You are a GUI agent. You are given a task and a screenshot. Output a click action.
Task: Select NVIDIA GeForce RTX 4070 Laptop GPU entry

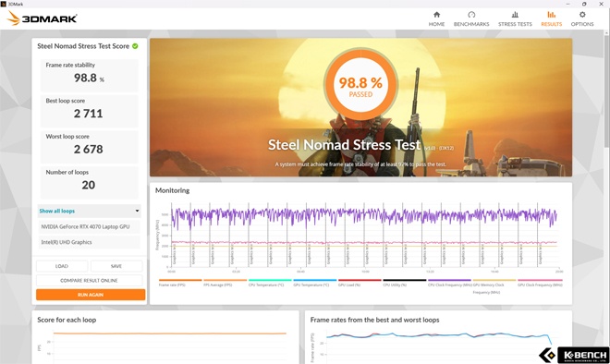(x=89, y=226)
